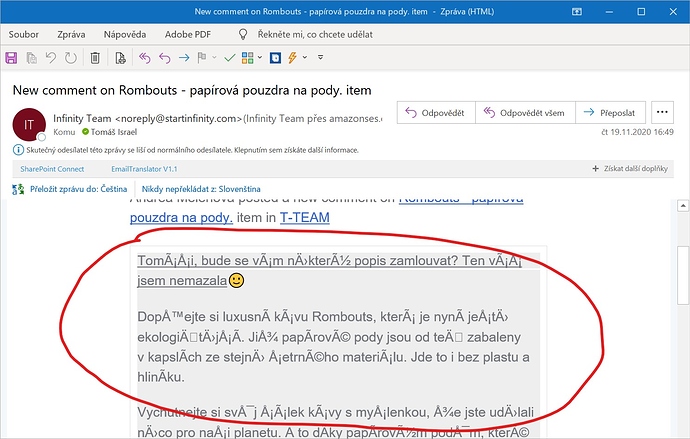The height and width of the screenshot is (439, 690).
Task: Open the more actions ellipsis button
Action: [662, 113]
